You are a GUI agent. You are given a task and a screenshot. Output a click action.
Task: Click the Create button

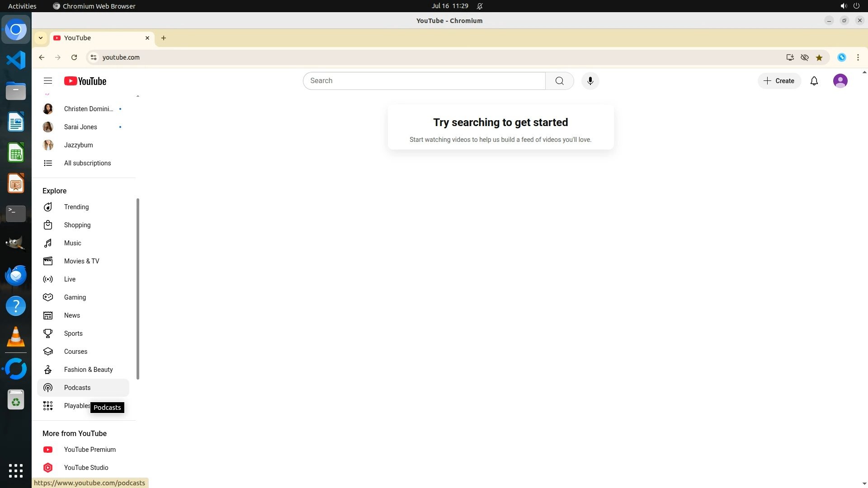point(779,81)
